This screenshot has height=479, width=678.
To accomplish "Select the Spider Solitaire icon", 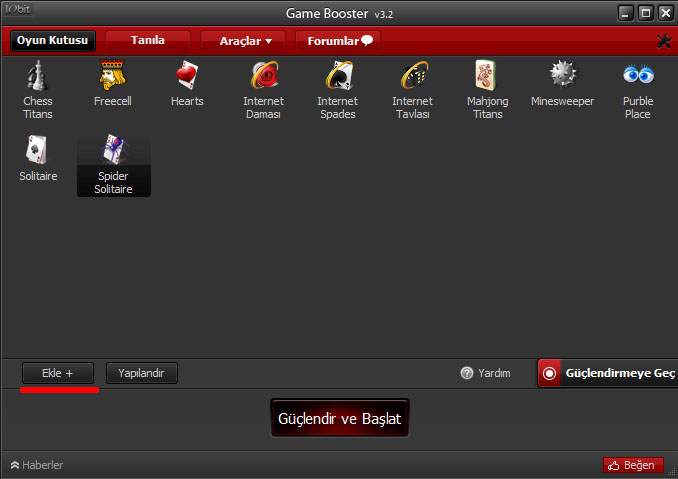I will click(x=114, y=150).
